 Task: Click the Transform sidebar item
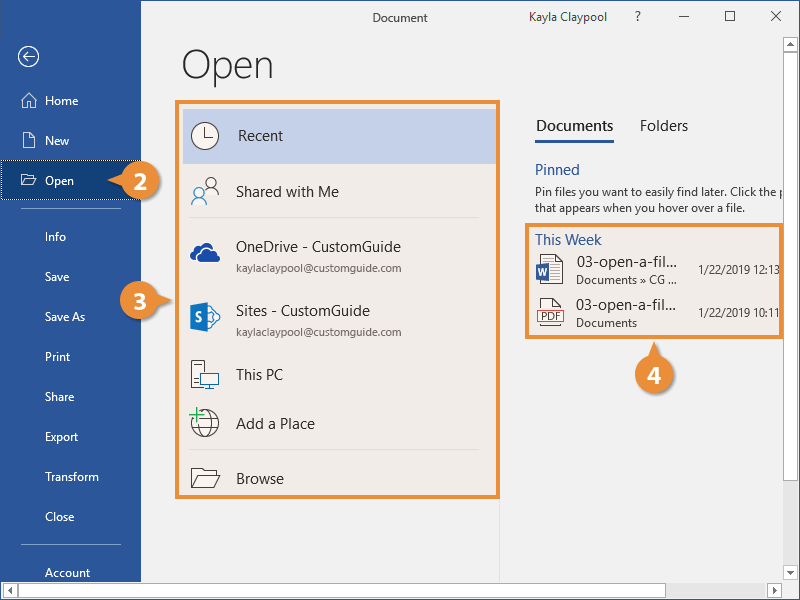pyautogui.click(x=70, y=477)
